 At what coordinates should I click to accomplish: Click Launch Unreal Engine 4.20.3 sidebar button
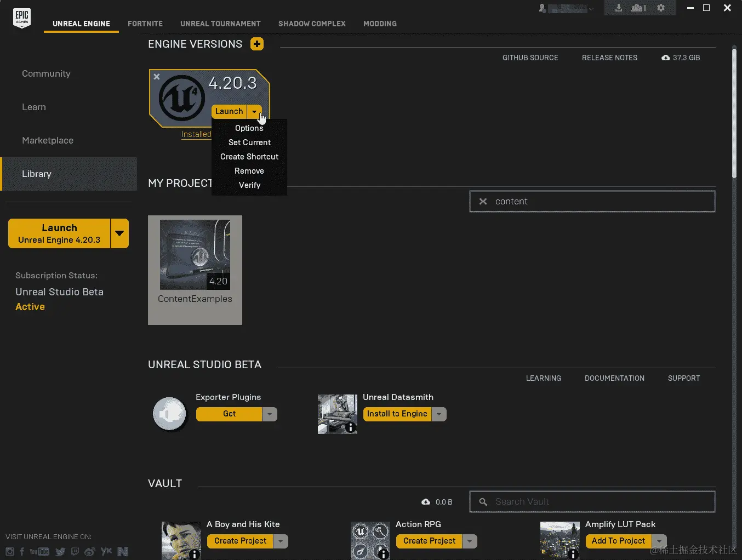59,233
